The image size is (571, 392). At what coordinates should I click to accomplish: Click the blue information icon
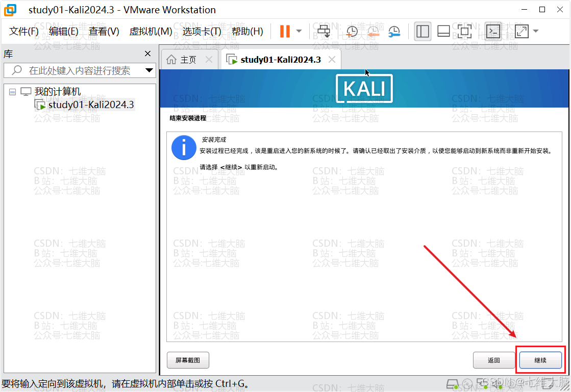[x=184, y=148]
